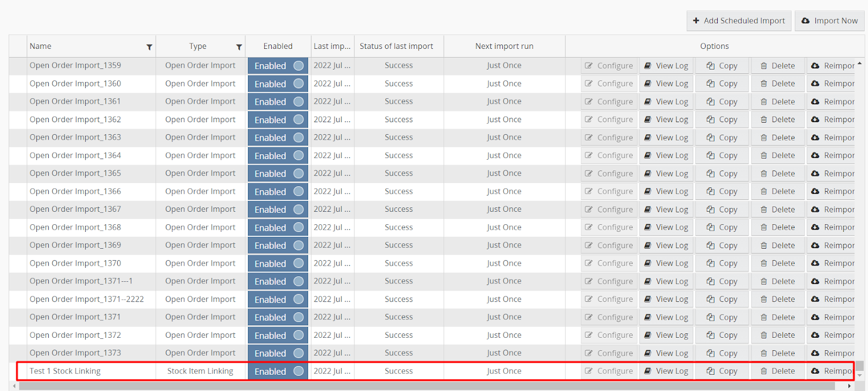This screenshot has height=391, width=868.
Task: Copy the Test 1 Stock Linking import
Action: pyautogui.click(x=722, y=371)
